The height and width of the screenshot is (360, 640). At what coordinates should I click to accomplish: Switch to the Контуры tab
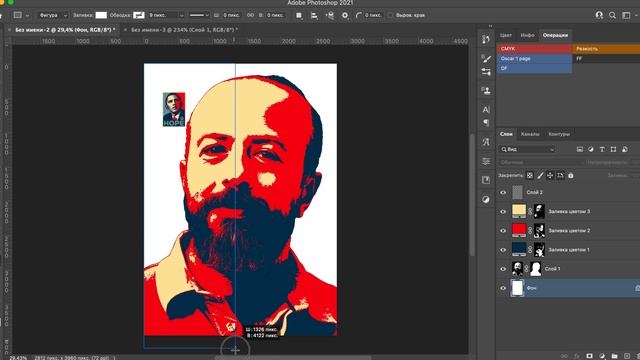tap(559, 134)
